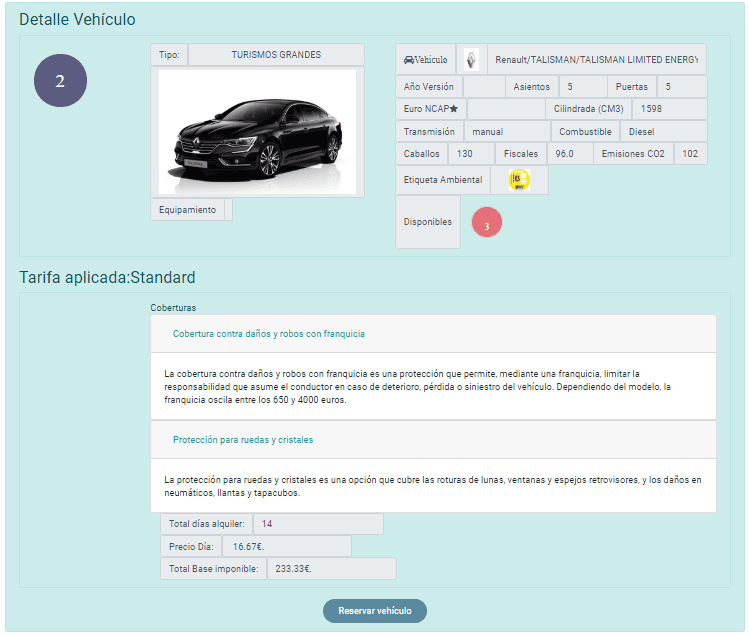Click the Reservar vehículo button

point(374,611)
